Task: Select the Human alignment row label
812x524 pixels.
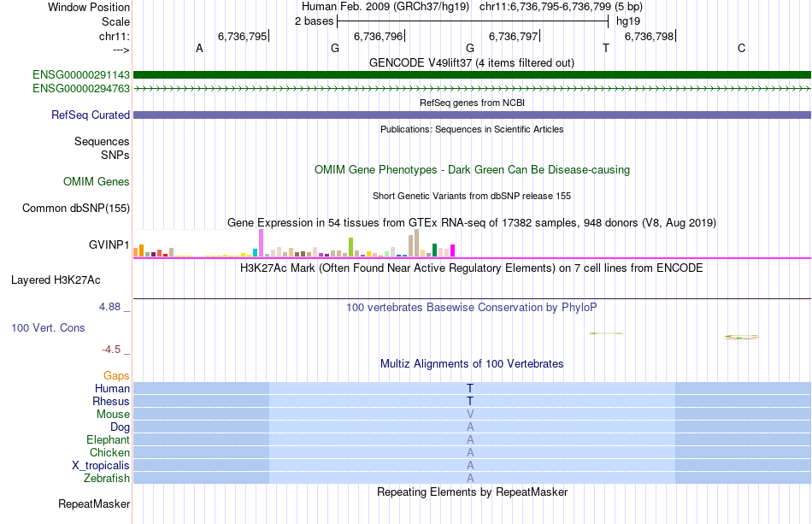Action: click(112, 388)
